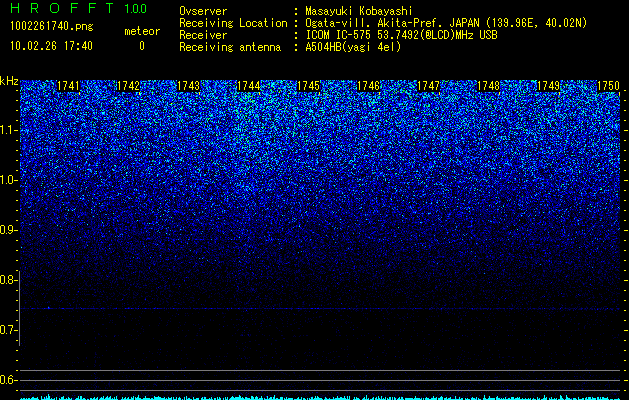Click the gray vertical range bar beside 0.7
The height and width of the screenshot is (400, 629).
19,309
